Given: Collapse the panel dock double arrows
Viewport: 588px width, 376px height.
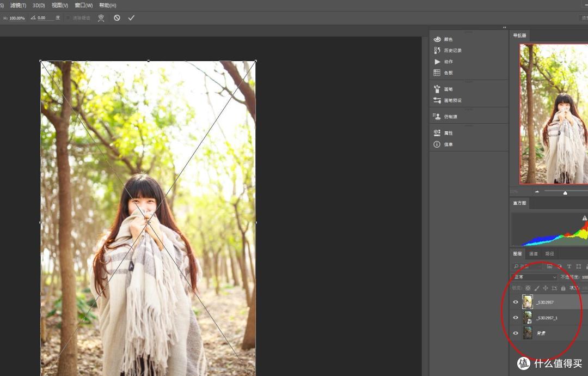Looking at the screenshot, I should pos(504,27).
